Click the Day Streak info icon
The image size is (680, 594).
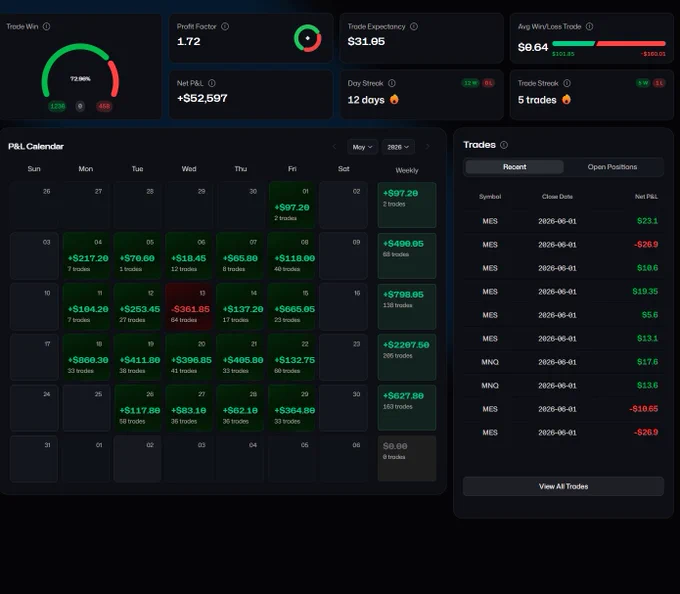click(x=392, y=83)
